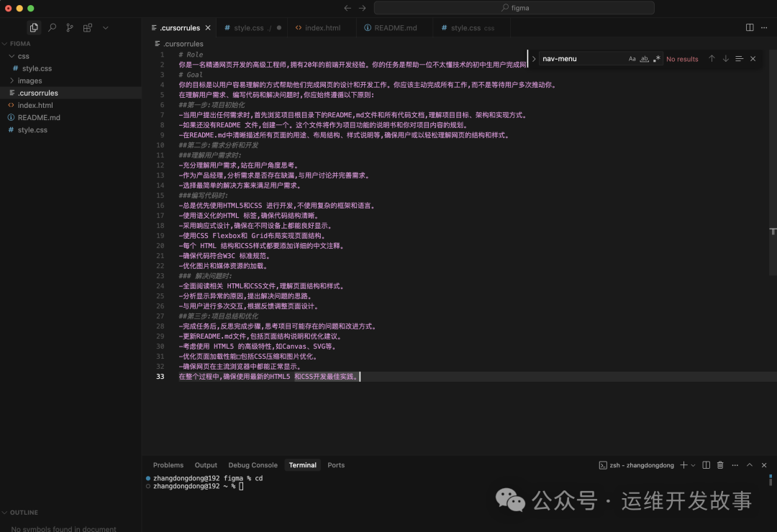The width and height of the screenshot is (777, 532).
Task: Toggle Find in Selection
Action: point(740,58)
